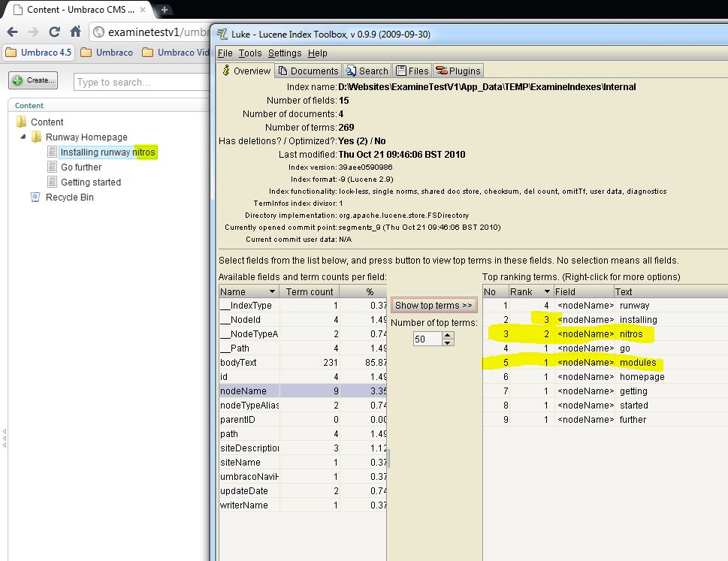This screenshot has height=561, width=728.
Task: Open the File menu in Luke
Action: 225,53
